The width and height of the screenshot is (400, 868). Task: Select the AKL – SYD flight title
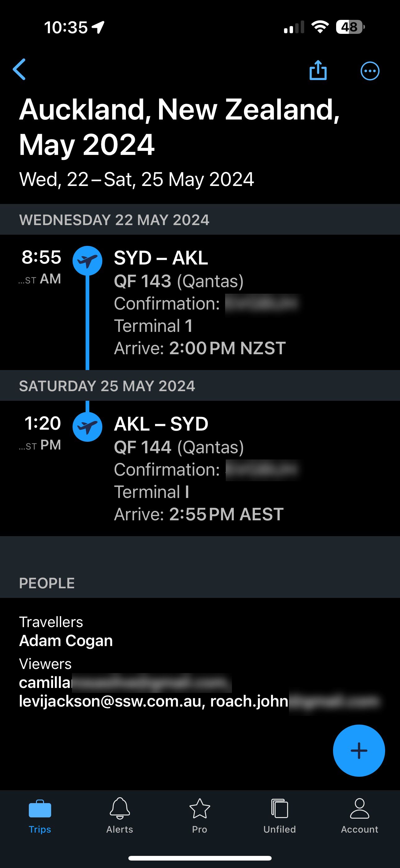click(161, 424)
